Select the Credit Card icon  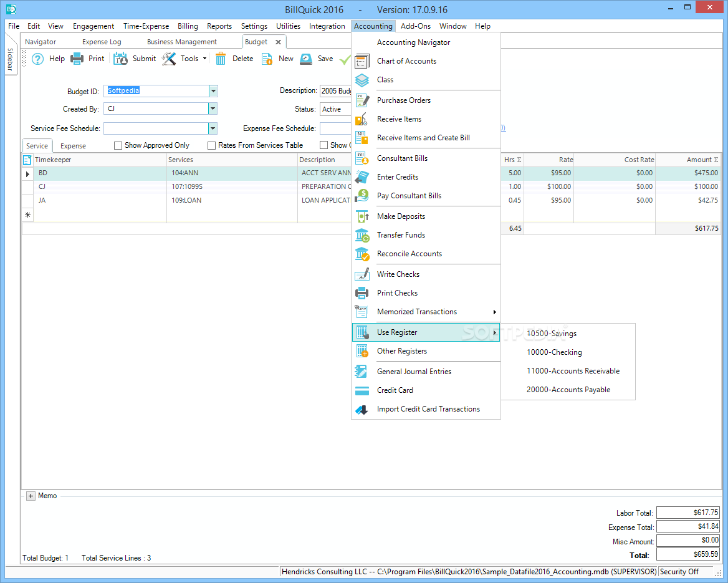[362, 391]
